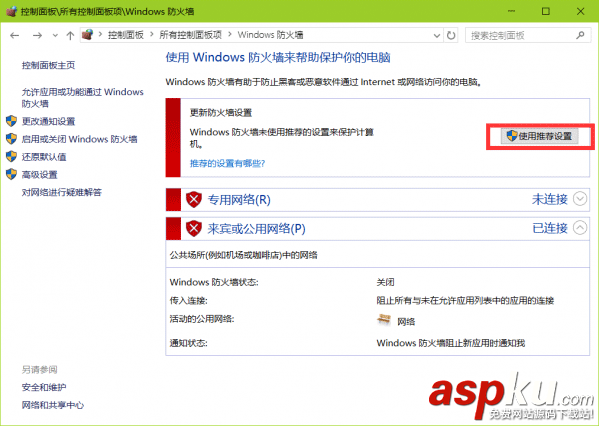The image size is (599, 426).
Task: Go up one level with Up arrow
Action: (x=70, y=36)
